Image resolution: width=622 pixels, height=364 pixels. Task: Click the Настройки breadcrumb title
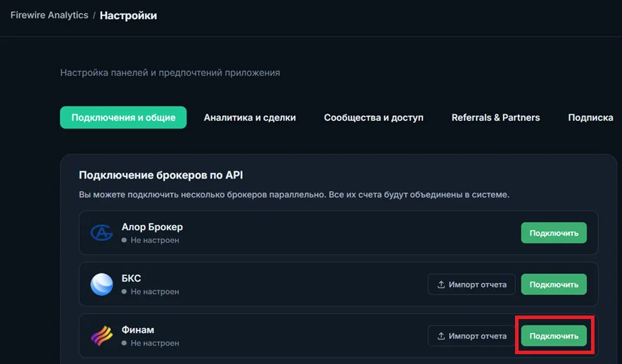[128, 15]
